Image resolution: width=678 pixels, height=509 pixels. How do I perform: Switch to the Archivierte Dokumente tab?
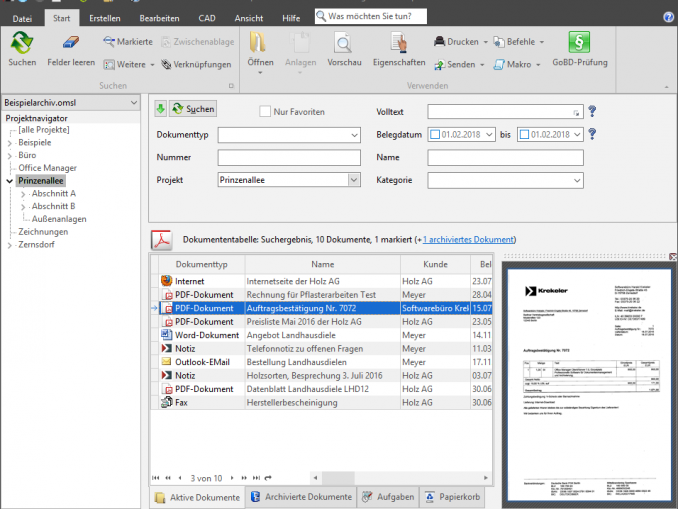coord(301,497)
